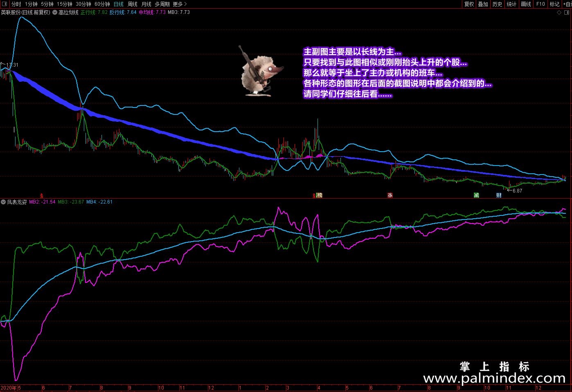572x392 pixels.
Task: Select the 月线 monthly chart tab
Action: coord(146,4)
